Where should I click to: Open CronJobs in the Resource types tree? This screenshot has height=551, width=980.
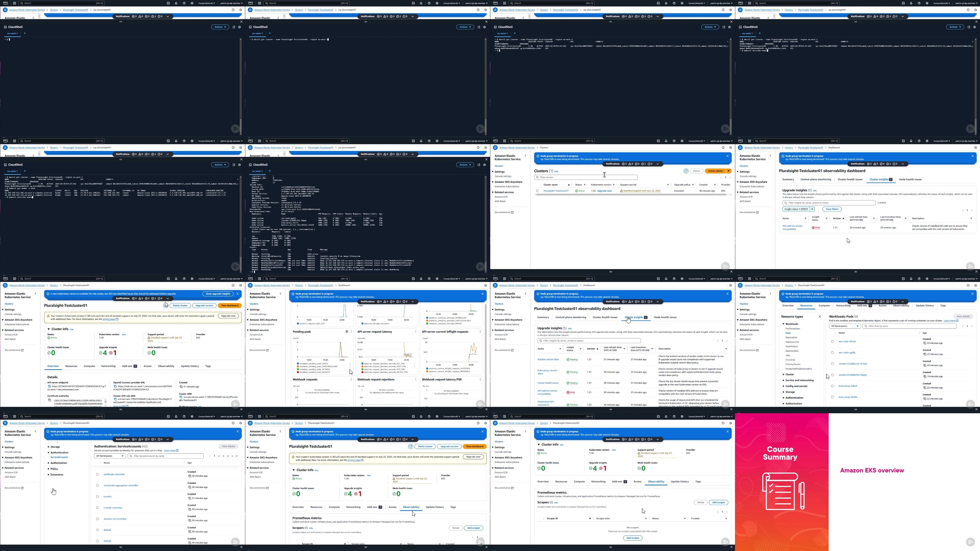point(790,360)
